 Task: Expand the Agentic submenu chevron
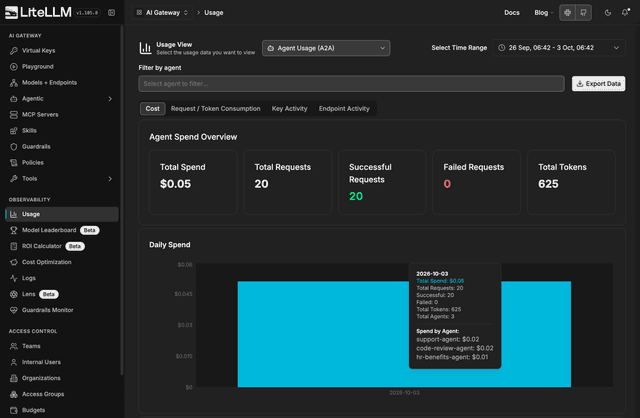coord(110,99)
